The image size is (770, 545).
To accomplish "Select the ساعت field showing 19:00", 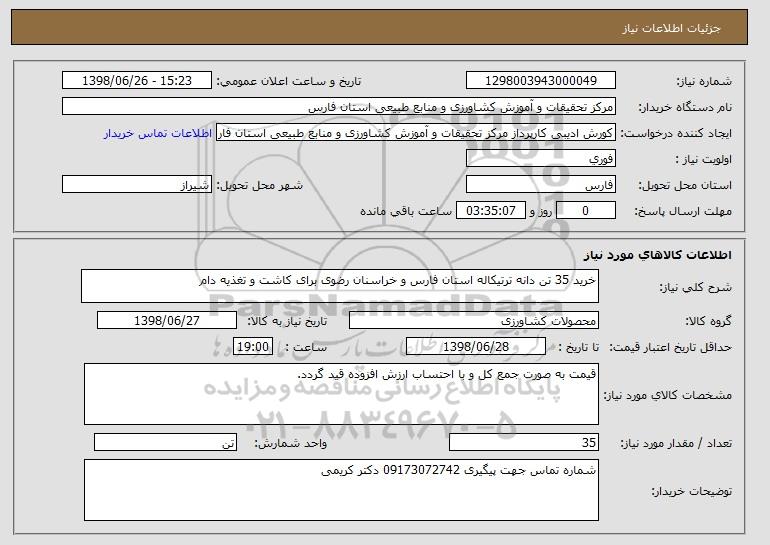I will [253, 347].
